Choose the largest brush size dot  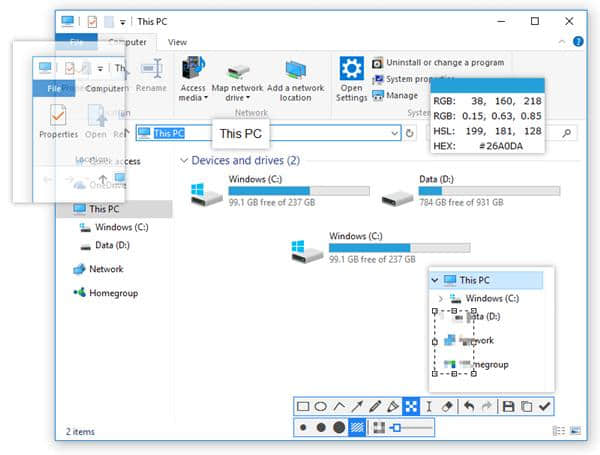coord(339,428)
